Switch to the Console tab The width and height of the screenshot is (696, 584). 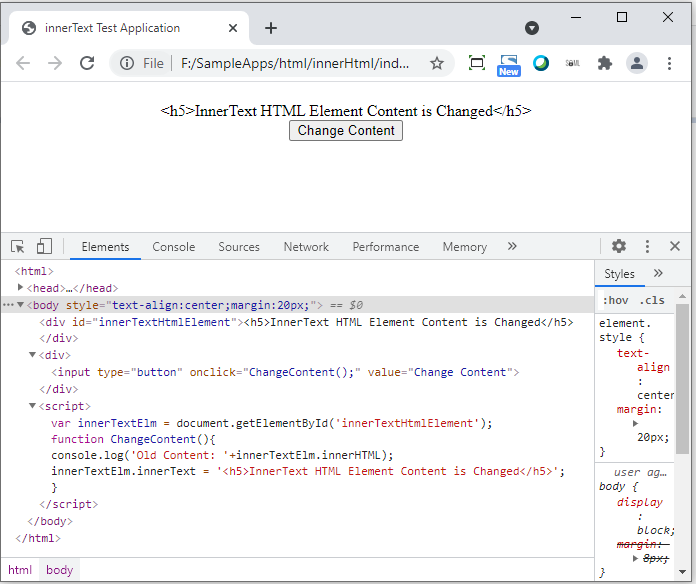coord(174,247)
